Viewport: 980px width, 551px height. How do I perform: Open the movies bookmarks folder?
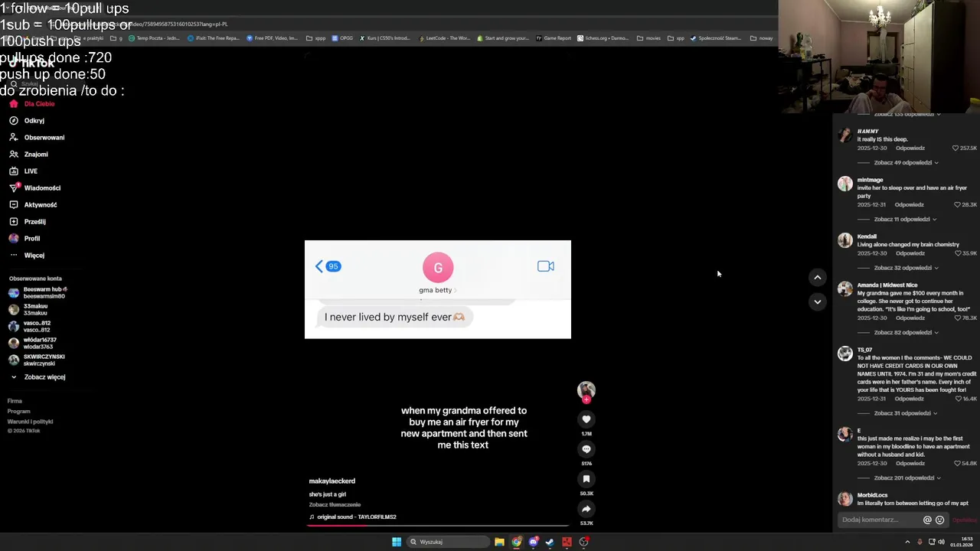point(648,38)
